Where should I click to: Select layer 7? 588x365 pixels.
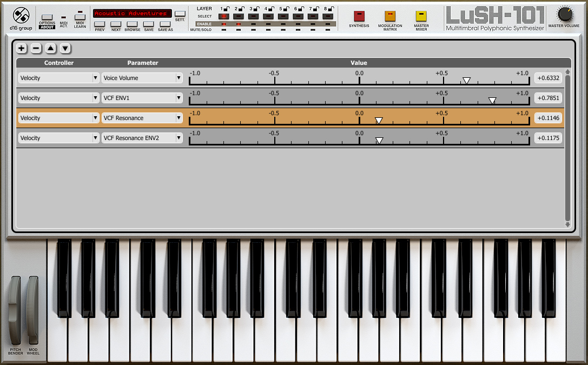click(x=313, y=16)
